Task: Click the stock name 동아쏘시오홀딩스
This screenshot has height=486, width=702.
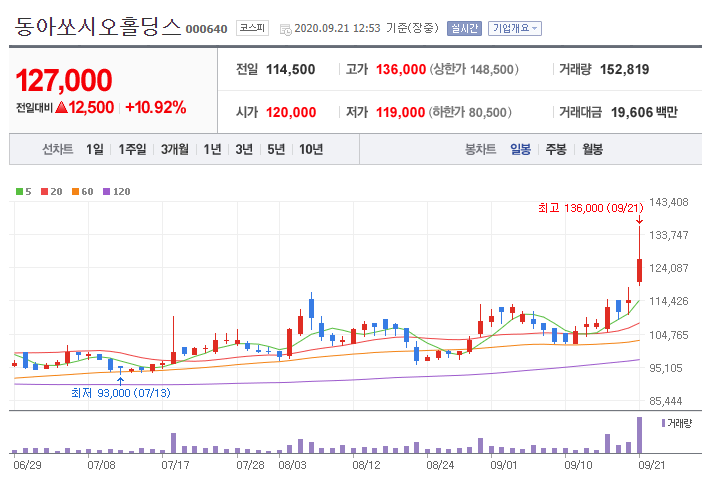Action: [98, 27]
